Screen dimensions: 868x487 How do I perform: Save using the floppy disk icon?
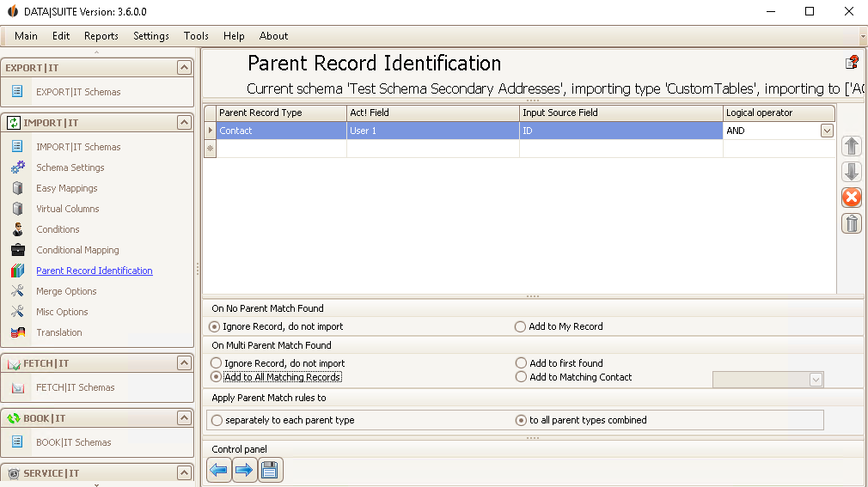coord(270,470)
